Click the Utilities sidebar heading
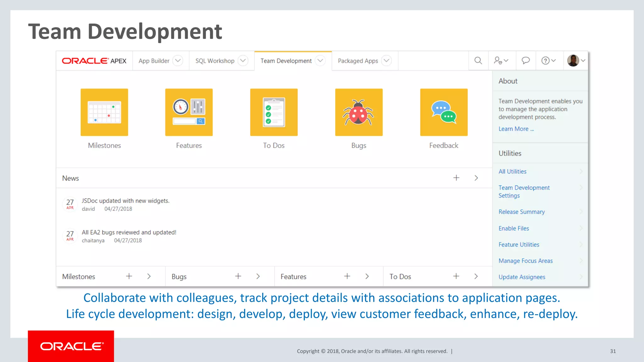The image size is (644, 362). pos(510,153)
